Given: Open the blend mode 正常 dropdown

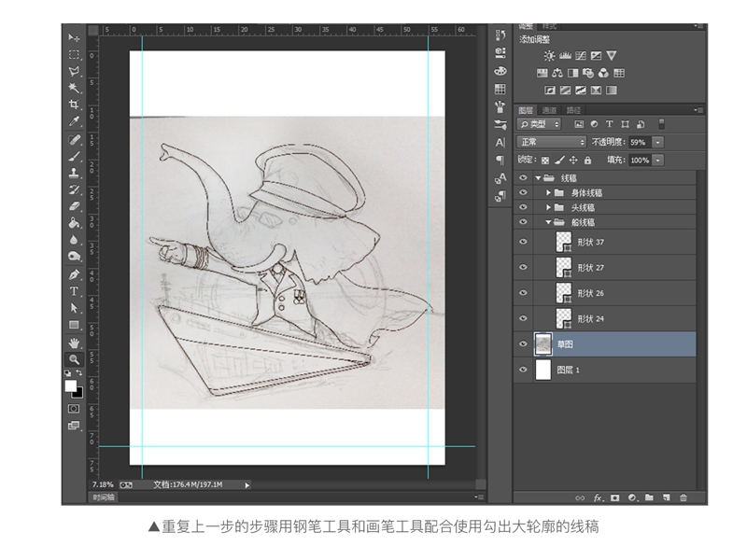Looking at the screenshot, I should [x=551, y=142].
